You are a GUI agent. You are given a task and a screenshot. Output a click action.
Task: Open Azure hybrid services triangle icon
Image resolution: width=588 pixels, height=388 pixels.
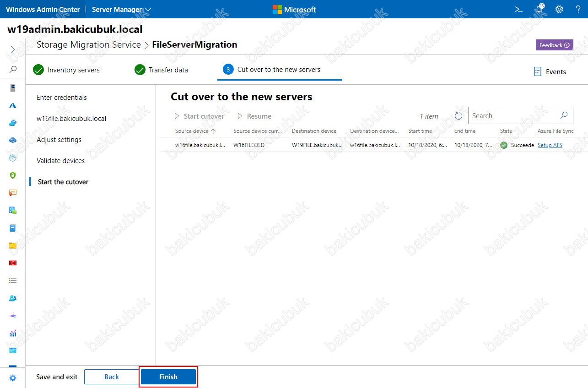click(13, 105)
